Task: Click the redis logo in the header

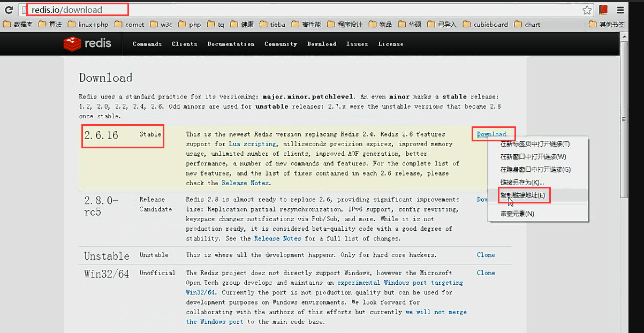Action: click(87, 43)
